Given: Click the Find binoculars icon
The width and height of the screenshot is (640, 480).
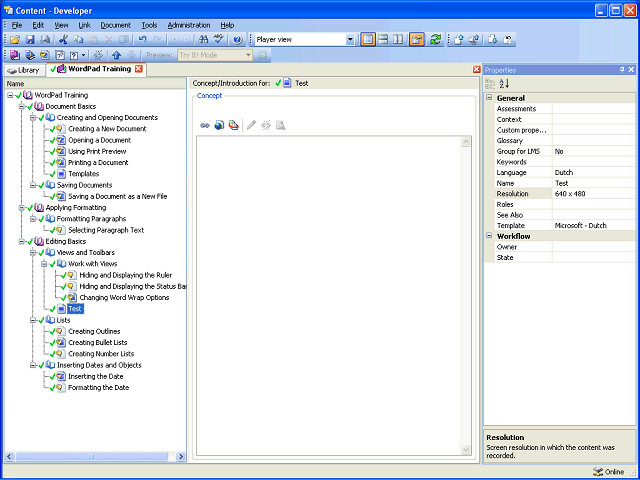Looking at the screenshot, I should [203, 40].
